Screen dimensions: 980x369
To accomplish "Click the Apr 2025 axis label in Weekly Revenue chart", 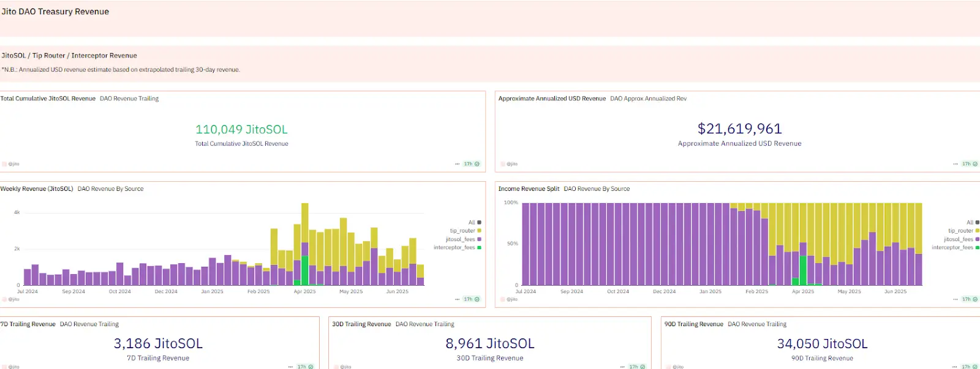I will coord(305,292).
